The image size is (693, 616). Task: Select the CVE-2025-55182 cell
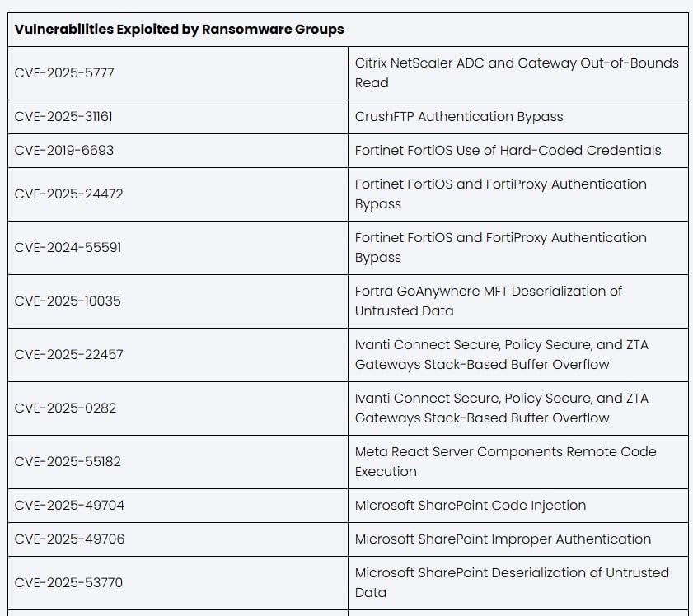click(68, 462)
